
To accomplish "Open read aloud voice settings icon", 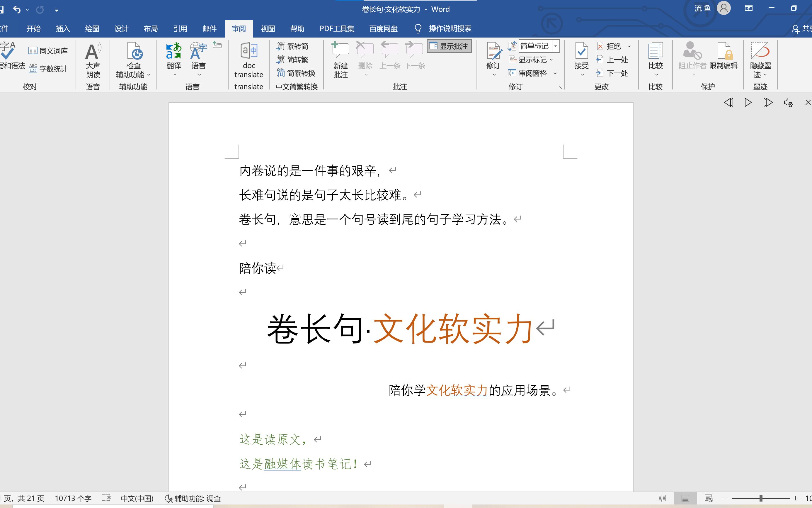I will click(x=788, y=102).
